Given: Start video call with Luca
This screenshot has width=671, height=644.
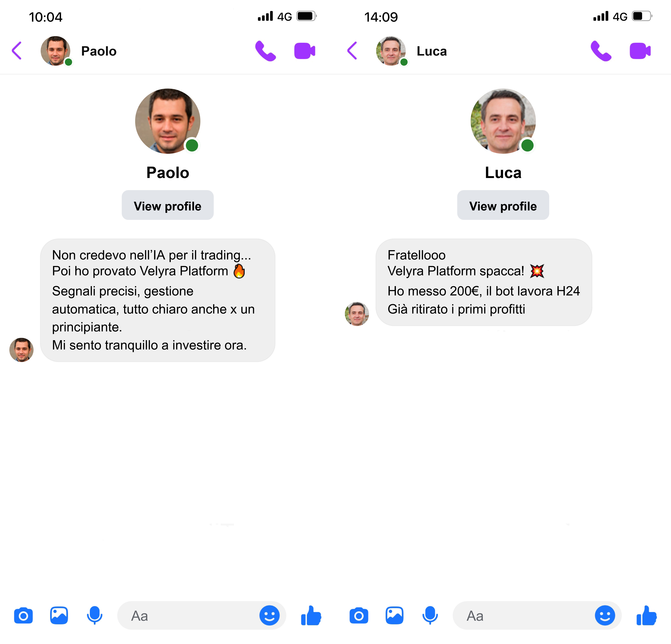Looking at the screenshot, I should [x=640, y=51].
